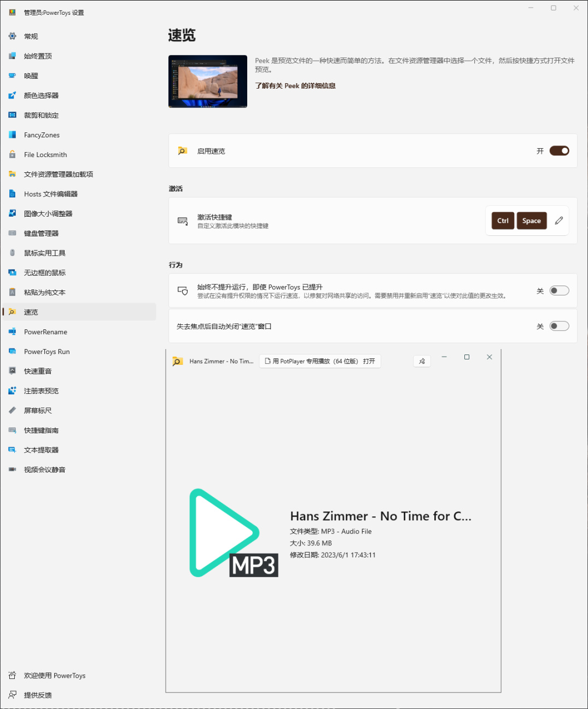Screen dimensions: 588x709
Task: Open the 文本提取器 settings page
Action: (x=79, y=450)
